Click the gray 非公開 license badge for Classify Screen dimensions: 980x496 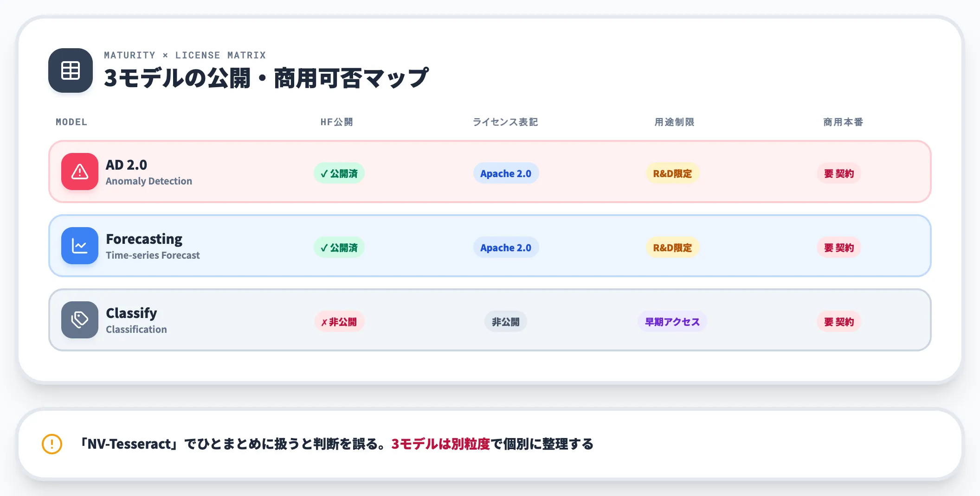[x=506, y=322]
